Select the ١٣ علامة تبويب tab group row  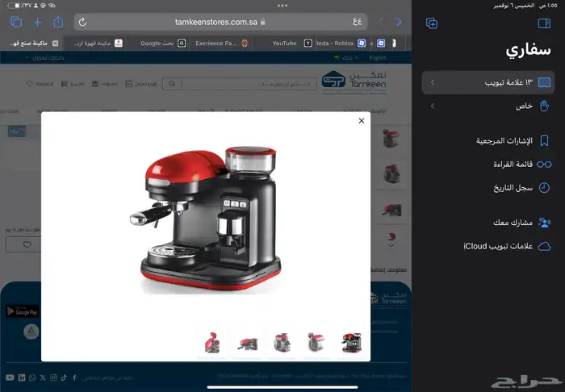point(488,82)
